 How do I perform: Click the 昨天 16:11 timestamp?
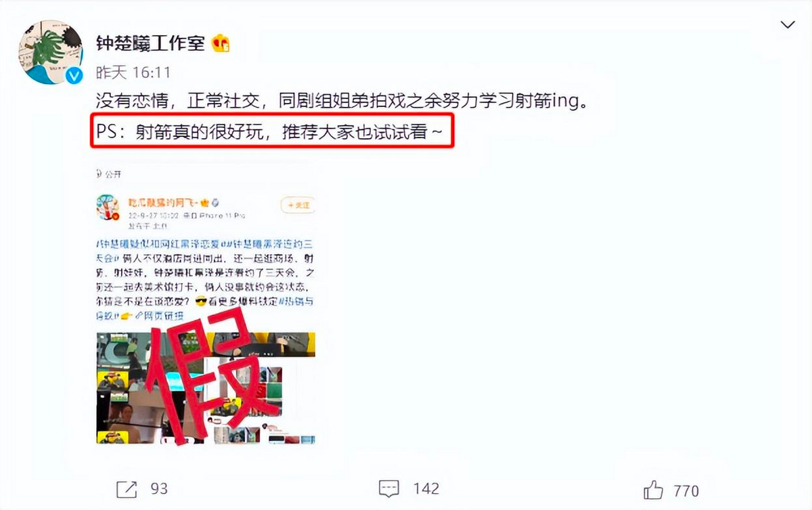pos(133,72)
